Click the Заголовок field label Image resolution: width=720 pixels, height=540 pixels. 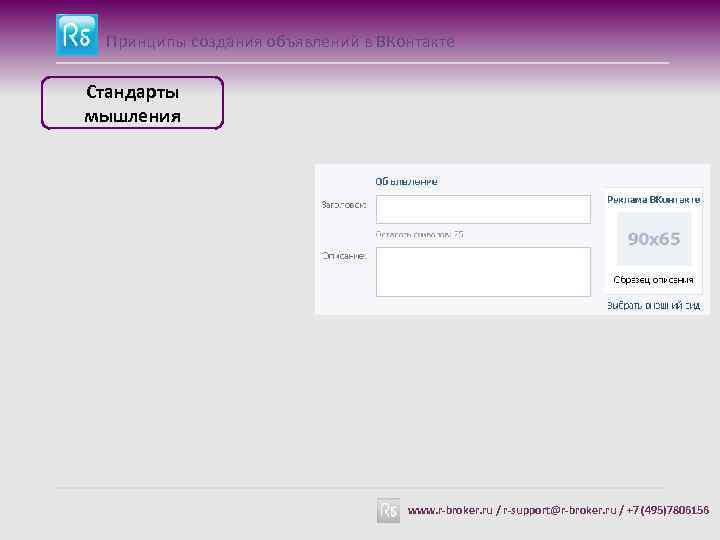[x=344, y=205]
